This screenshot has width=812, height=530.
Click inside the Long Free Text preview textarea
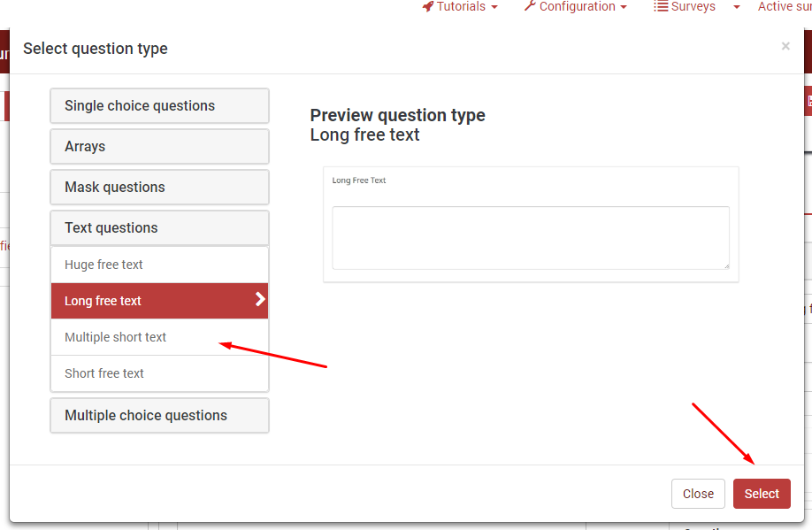(x=531, y=238)
